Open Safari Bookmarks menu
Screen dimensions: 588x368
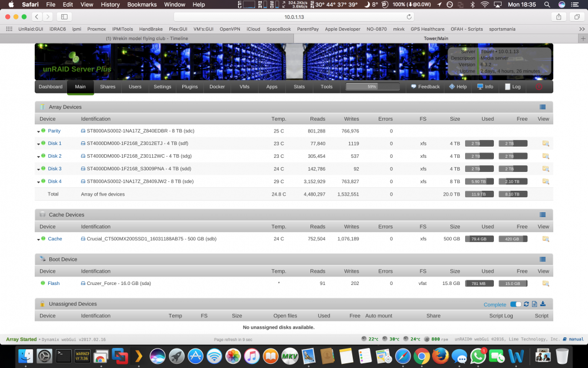[x=141, y=5]
